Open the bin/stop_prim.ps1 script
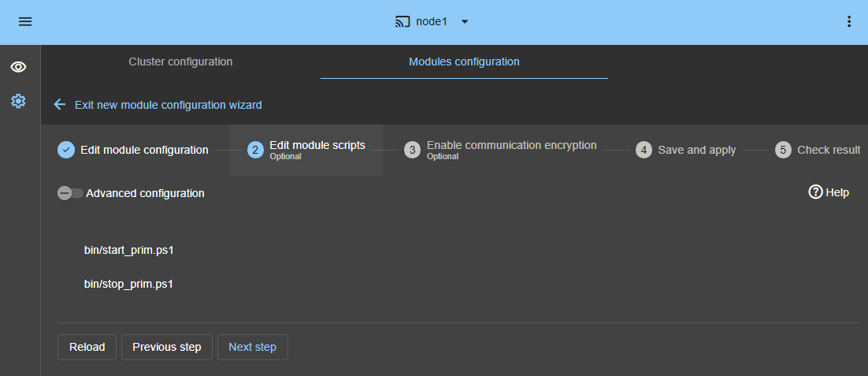Image resolution: width=868 pixels, height=376 pixels. (128, 284)
